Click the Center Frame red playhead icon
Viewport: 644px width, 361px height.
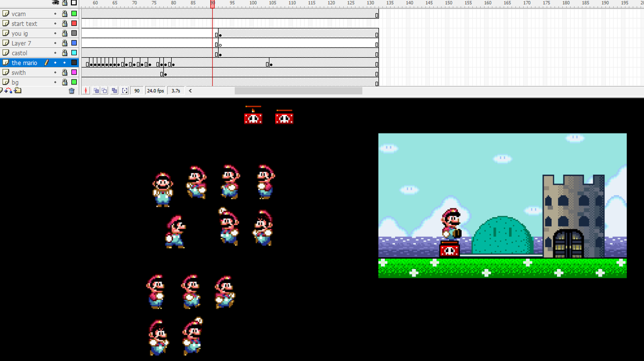[86, 91]
